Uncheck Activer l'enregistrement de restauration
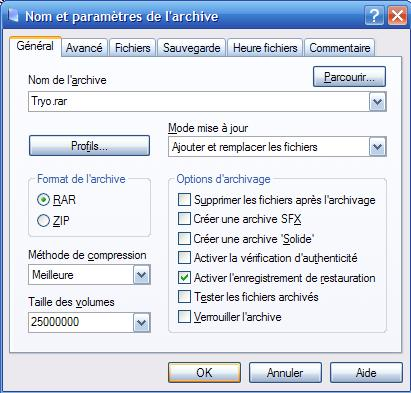The width and height of the screenshot is (411, 393). click(184, 278)
